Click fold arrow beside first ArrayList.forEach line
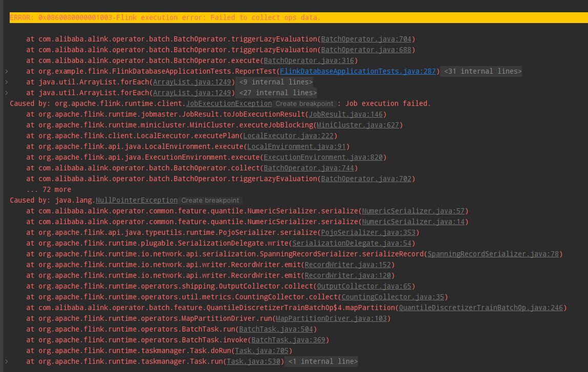588x372 pixels. (x=6, y=82)
